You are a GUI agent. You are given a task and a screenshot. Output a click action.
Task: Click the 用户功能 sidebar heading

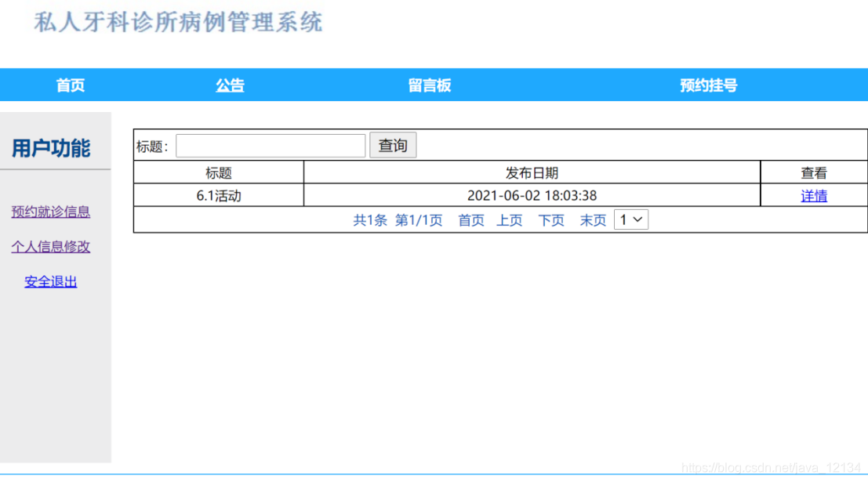tap(51, 148)
